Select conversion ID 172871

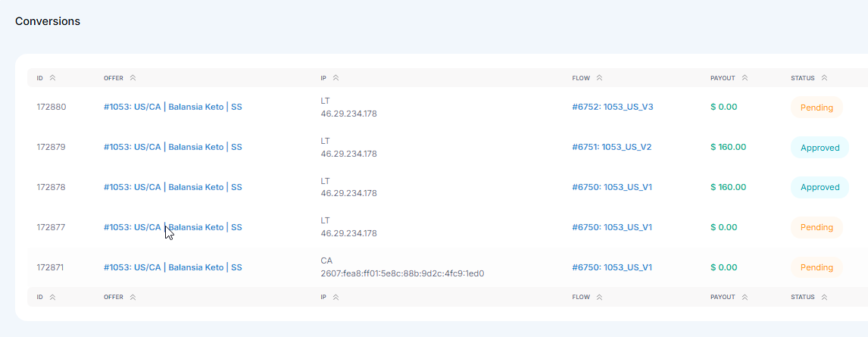click(x=51, y=267)
